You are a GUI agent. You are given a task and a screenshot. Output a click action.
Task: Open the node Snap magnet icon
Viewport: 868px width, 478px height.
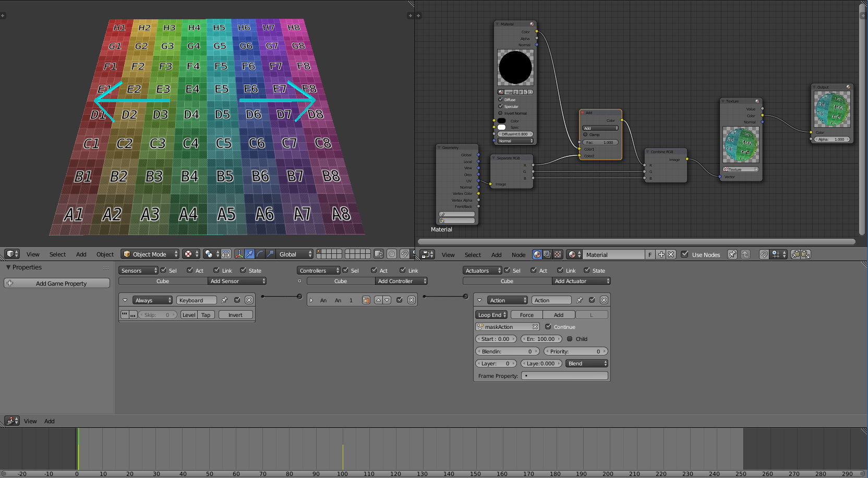point(763,254)
